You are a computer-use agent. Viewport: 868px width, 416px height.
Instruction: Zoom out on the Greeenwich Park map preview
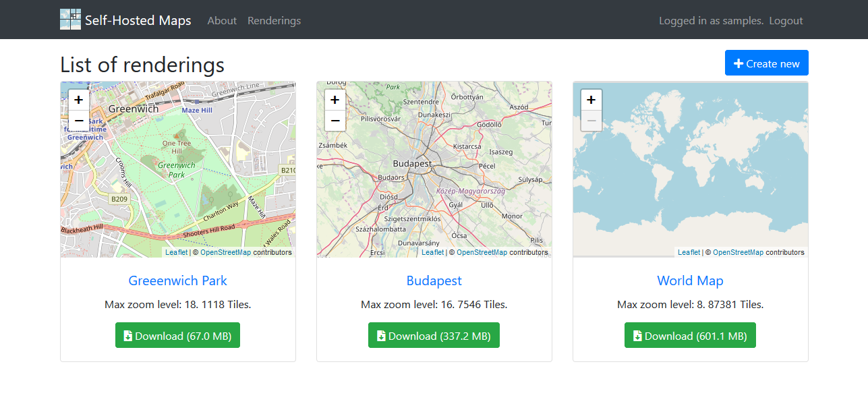tap(78, 121)
